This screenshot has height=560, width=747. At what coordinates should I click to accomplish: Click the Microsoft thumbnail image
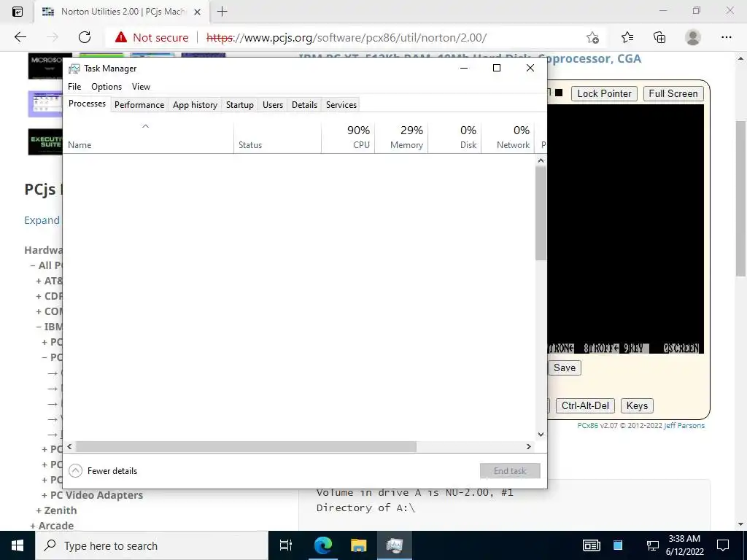(45, 66)
